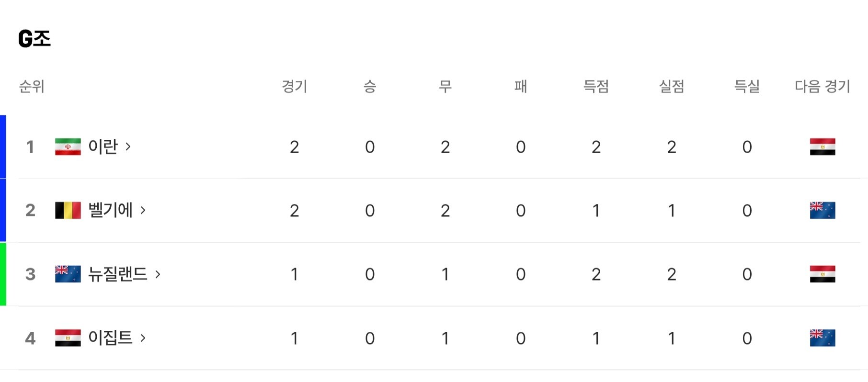Open Egypt's next match New Zealand flag

click(x=822, y=338)
